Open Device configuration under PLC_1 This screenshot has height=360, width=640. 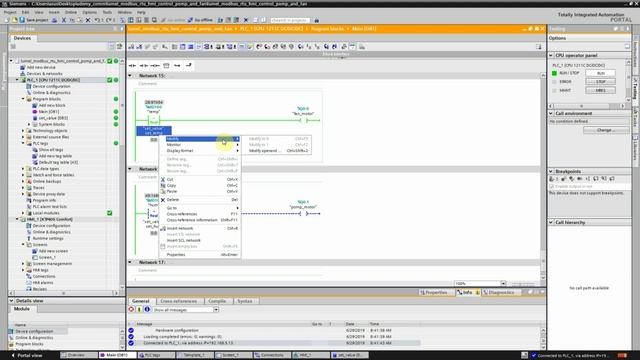51,87
